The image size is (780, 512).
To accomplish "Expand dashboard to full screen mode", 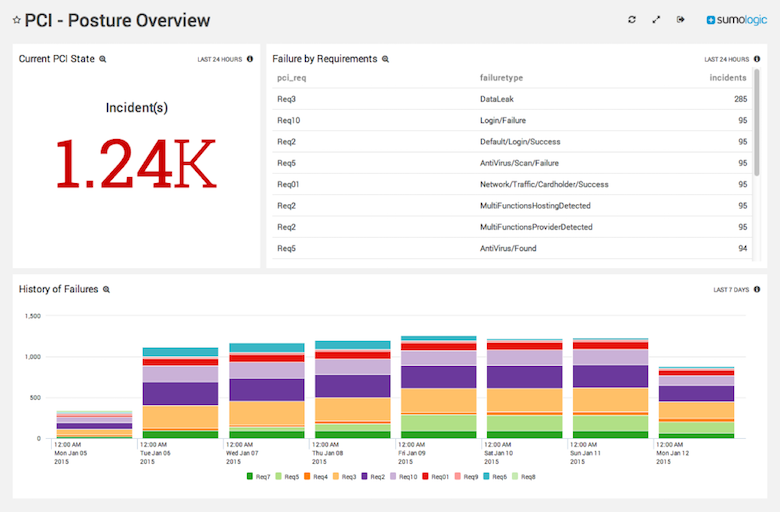I will click(x=656, y=19).
